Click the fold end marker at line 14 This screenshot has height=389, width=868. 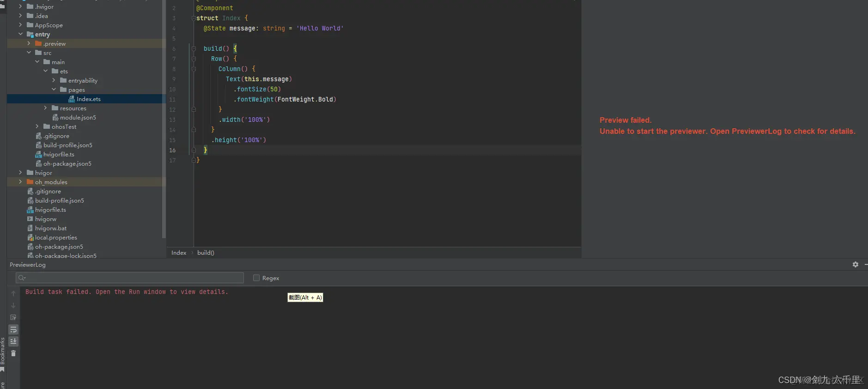pos(194,130)
